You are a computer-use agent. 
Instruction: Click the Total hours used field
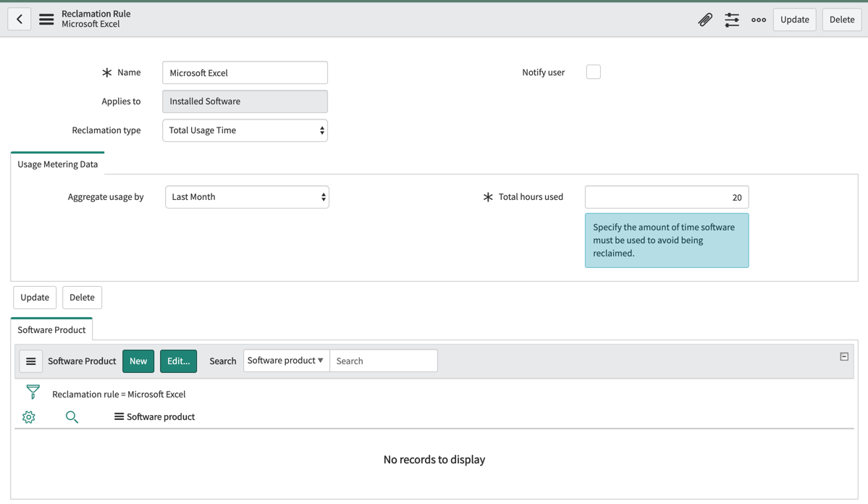point(667,197)
